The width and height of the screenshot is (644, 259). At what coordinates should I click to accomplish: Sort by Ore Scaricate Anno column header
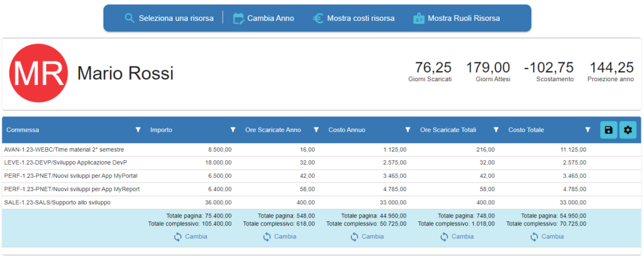tap(273, 129)
